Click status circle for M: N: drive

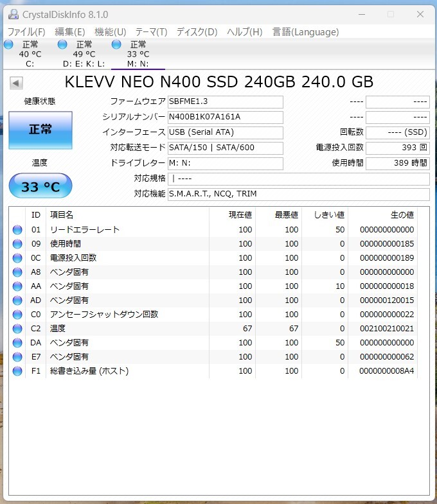tap(116, 44)
